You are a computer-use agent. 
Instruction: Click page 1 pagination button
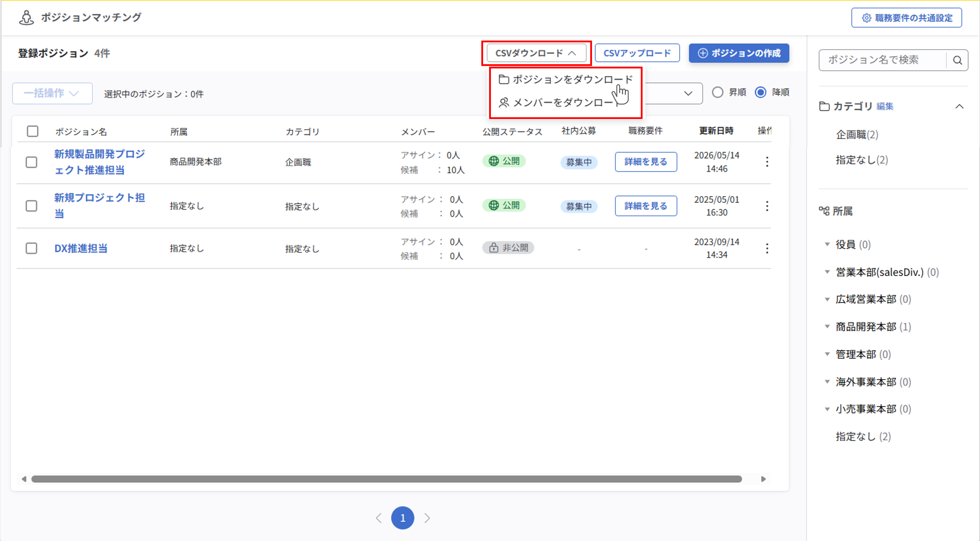[x=402, y=518]
